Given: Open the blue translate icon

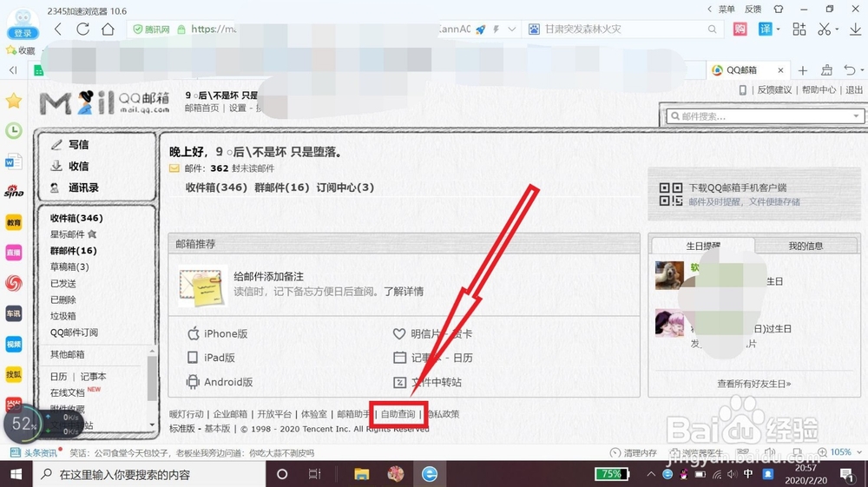Looking at the screenshot, I should (x=765, y=30).
